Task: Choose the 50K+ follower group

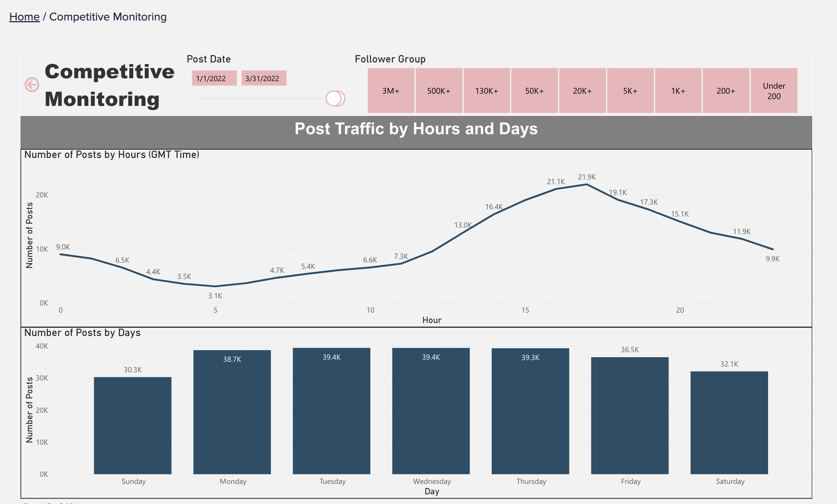Action: click(x=535, y=91)
